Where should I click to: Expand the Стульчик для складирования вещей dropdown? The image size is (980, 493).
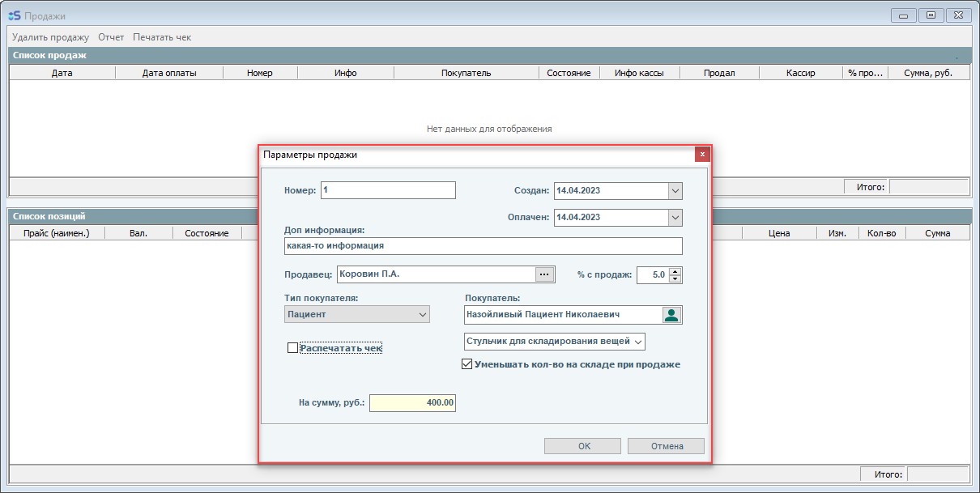637,342
